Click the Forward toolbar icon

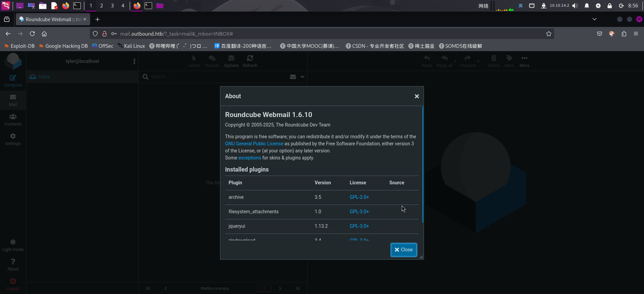[468, 61]
